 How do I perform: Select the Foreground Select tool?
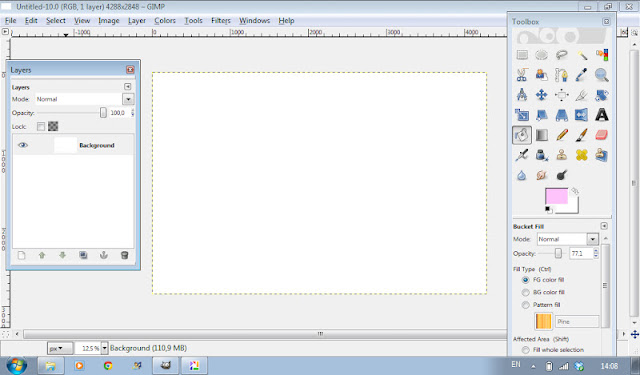coord(542,75)
